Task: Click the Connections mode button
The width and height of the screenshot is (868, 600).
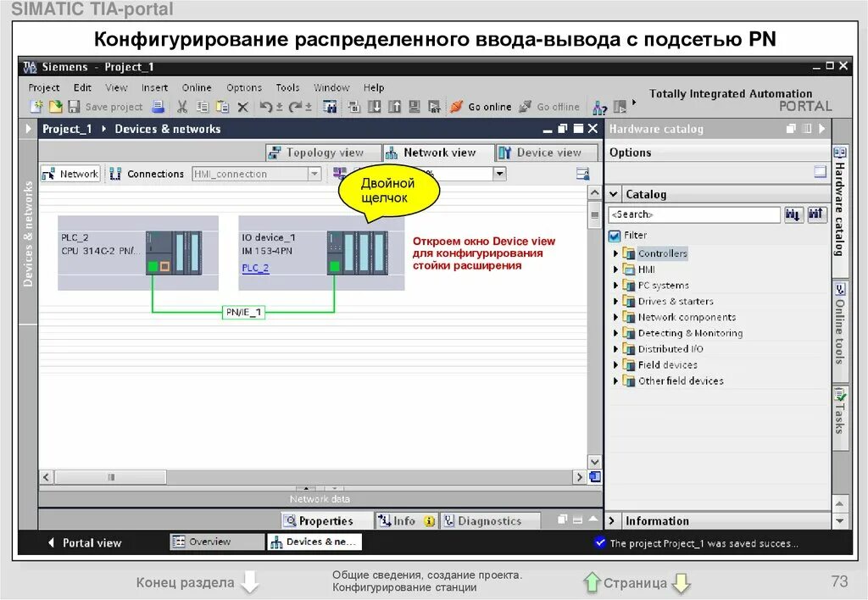Action: pos(147,174)
